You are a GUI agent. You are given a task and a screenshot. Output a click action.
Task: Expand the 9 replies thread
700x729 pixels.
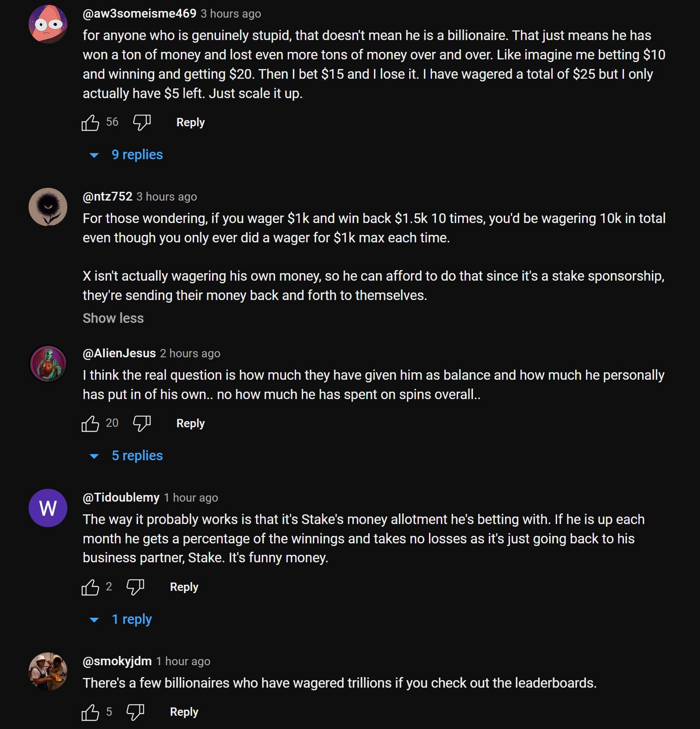137,155
